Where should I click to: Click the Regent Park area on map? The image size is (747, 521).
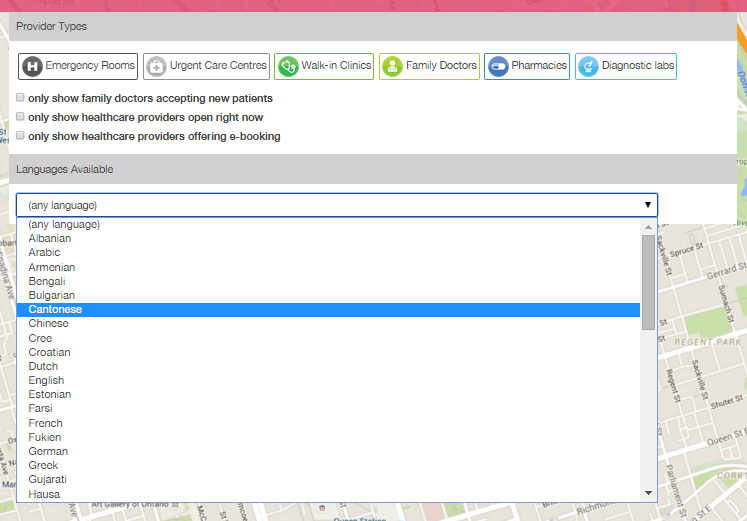(x=707, y=342)
